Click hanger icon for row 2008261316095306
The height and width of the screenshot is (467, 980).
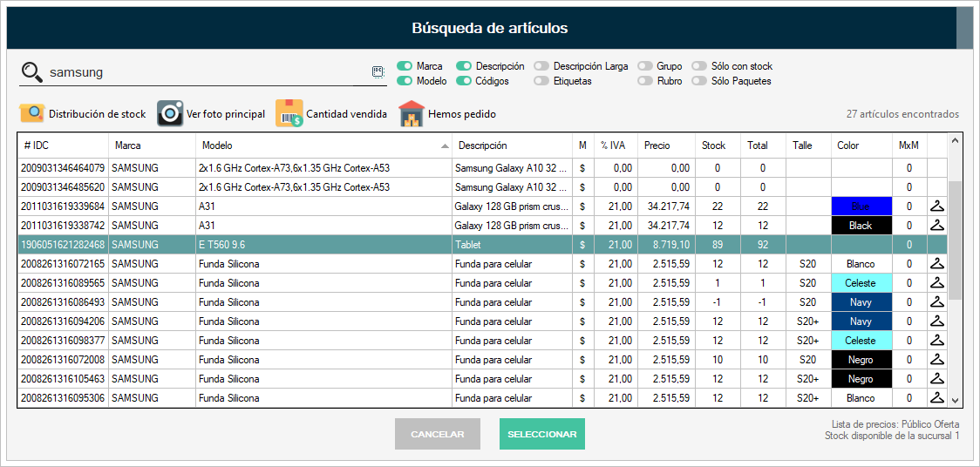click(936, 397)
